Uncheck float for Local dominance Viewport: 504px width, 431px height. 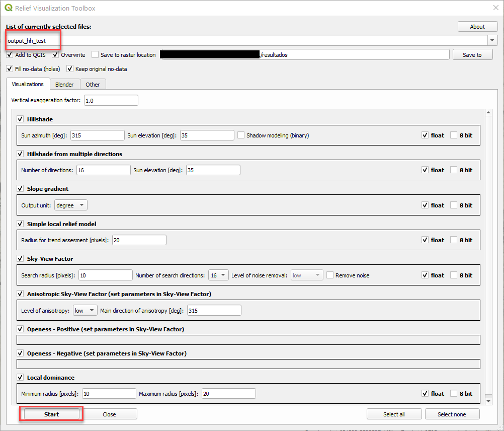coord(425,393)
